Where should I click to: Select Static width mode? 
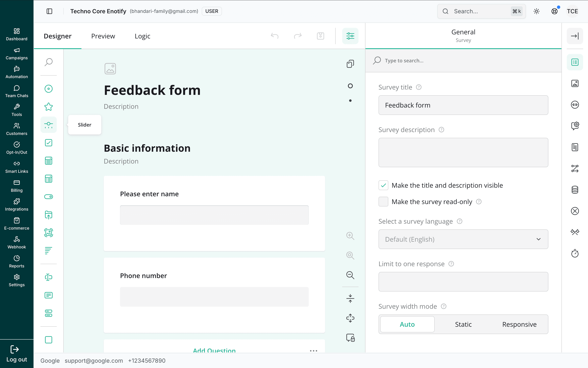pyautogui.click(x=463, y=324)
